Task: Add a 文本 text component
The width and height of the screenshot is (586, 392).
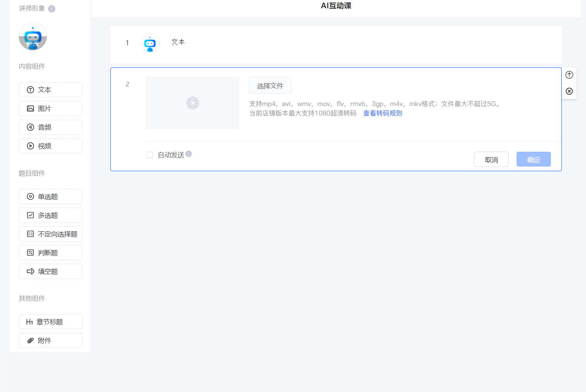Action: [x=50, y=90]
